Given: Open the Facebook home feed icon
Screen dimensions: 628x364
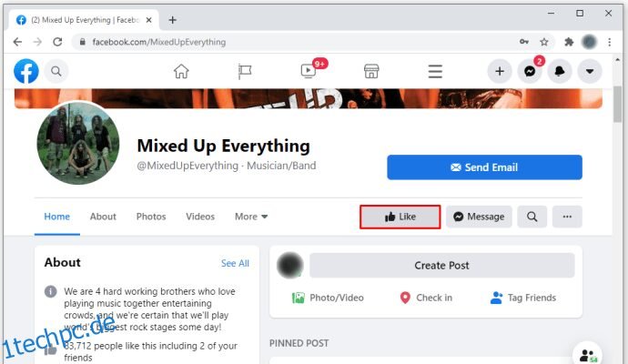Looking at the screenshot, I should (181, 71).
